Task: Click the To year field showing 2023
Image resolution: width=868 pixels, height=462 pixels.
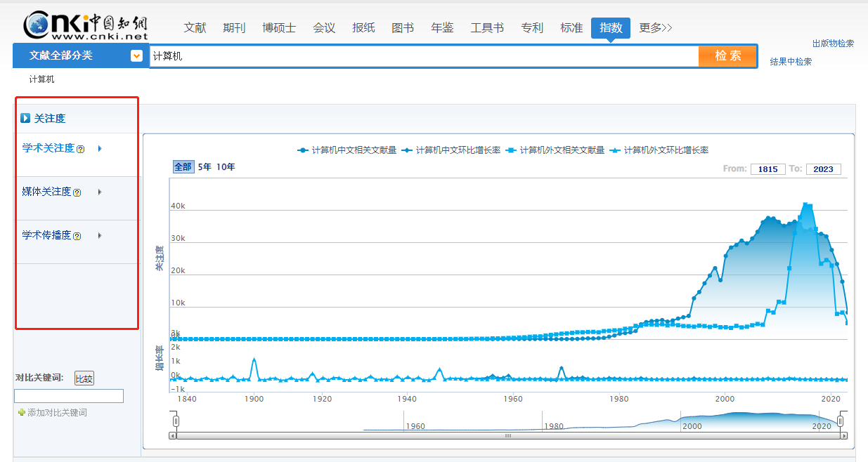Action: click(x=824, y=169)
